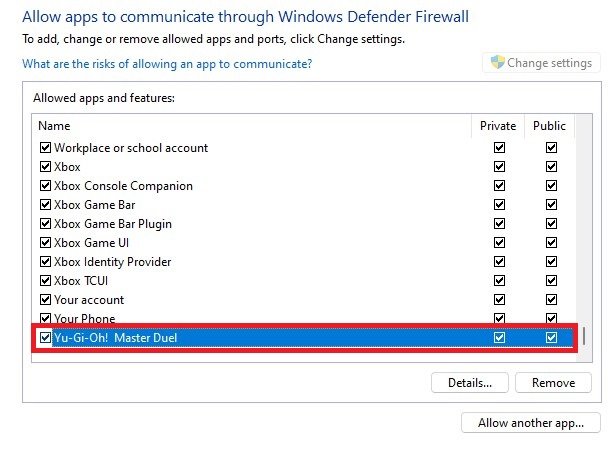Remove the selected app from list

(x=553, y=383)
